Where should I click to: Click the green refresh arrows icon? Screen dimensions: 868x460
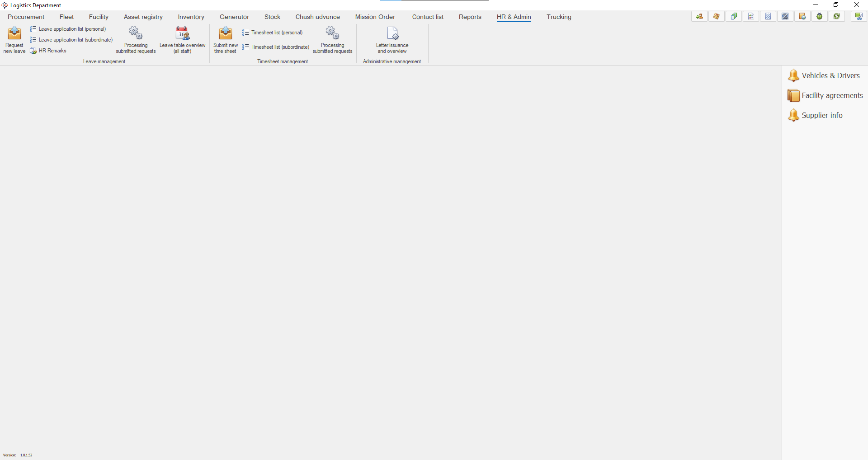pos(836,17)
